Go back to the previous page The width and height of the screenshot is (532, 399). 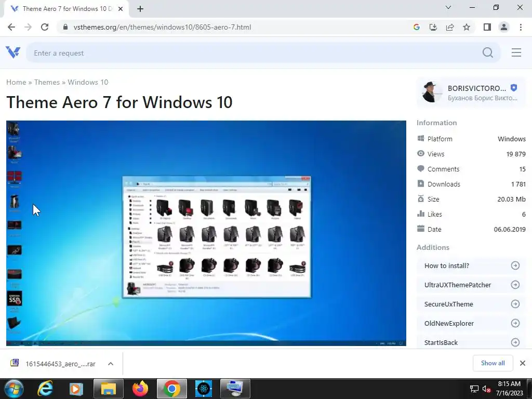click(x=11, y=27)
